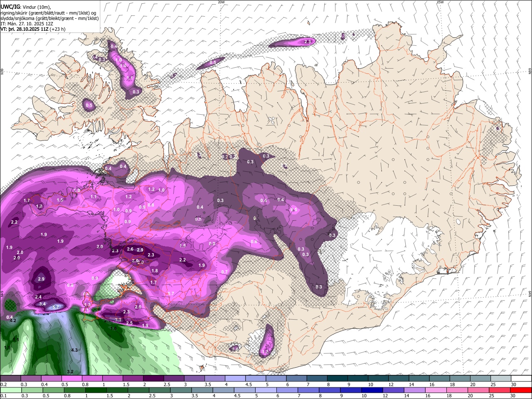Image resolution: width=532 pixels, height=399 pixels.
Task: Click the 'Vindur (10m)' label
Action: [x=36, y=7]
